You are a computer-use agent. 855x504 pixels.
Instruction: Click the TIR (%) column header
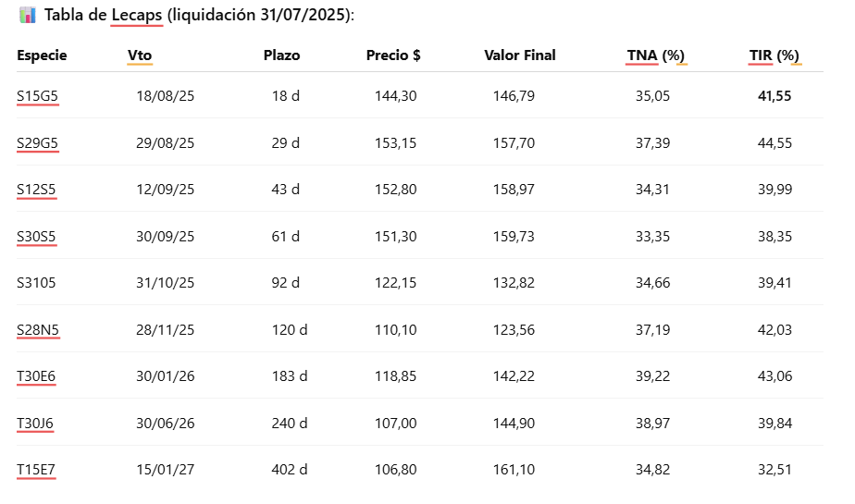click(774, 55)
